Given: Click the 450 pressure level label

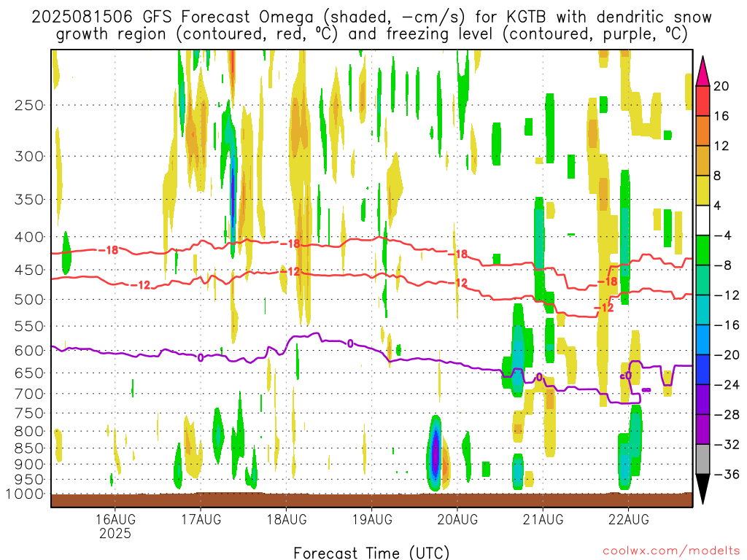Looking at the screenshot, I should (x=29, y=270).
